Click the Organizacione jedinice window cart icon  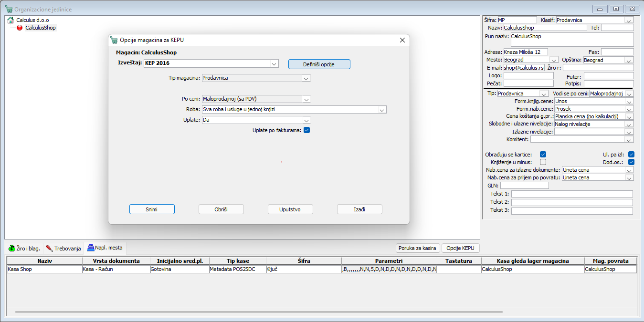[x=9, y=9]
